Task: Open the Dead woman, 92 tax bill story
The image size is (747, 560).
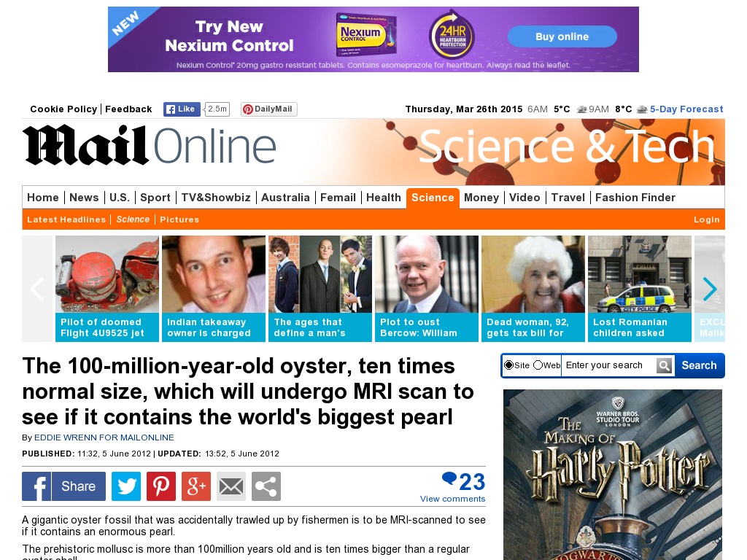Action: click(x=533, y=289)
